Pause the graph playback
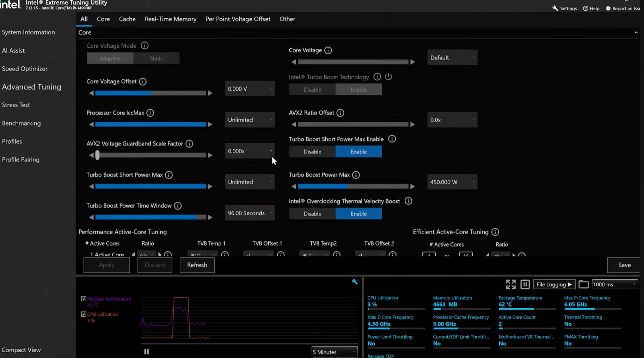The image size is (644, 358). 147,352
